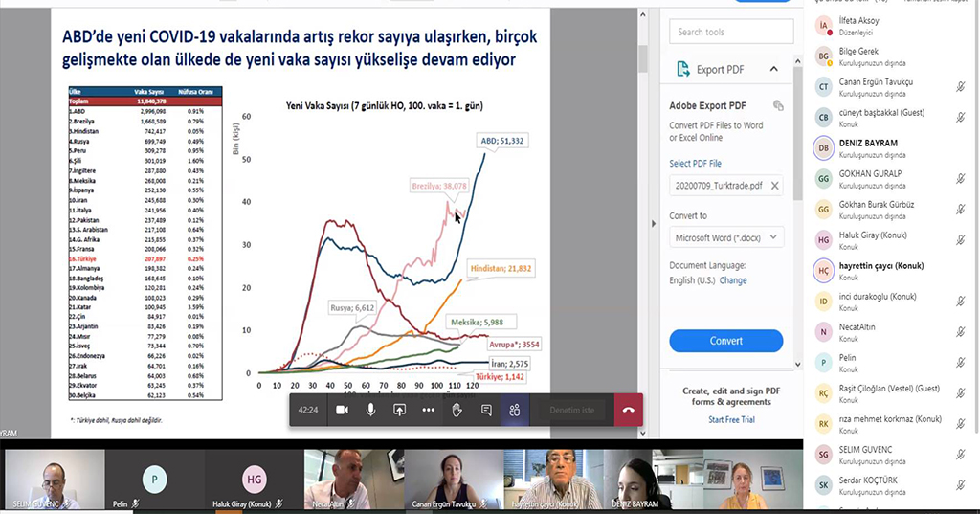Click inci durakoglu muted mic icon
The width and height of the screenshot is (980, 514).
click(x=961, y=302)
